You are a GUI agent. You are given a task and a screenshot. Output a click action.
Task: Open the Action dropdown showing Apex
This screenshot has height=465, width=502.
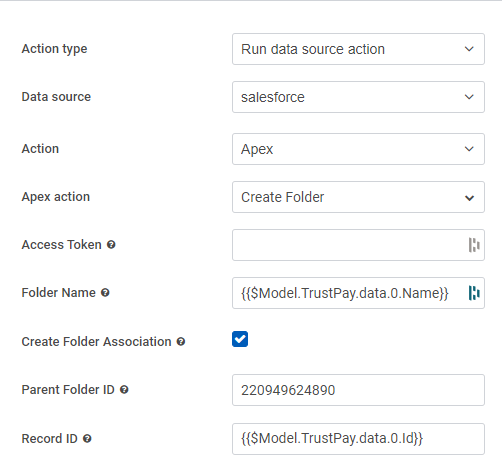[358, 149]
